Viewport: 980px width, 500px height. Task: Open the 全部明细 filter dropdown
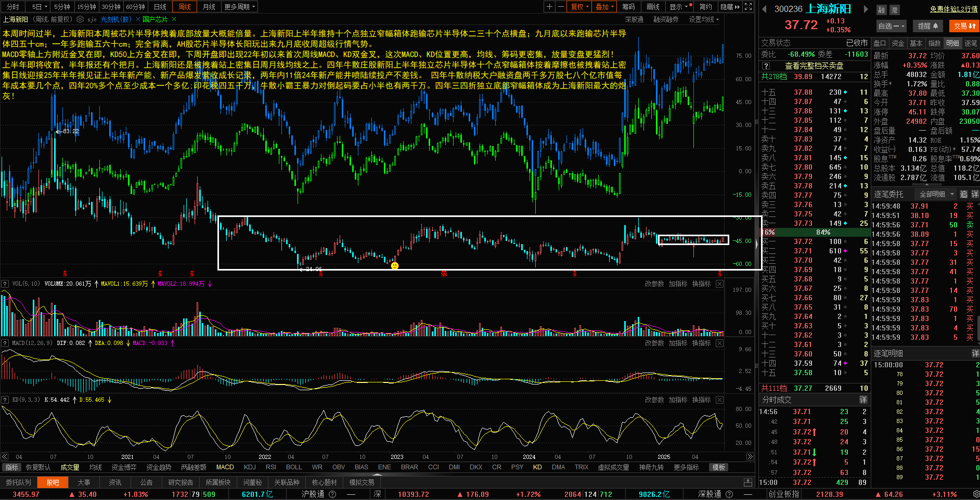[x=936, y=194]
